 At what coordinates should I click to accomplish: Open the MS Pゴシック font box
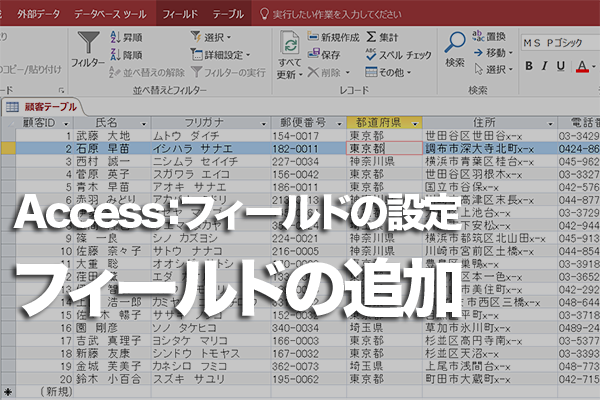point(560,42)
